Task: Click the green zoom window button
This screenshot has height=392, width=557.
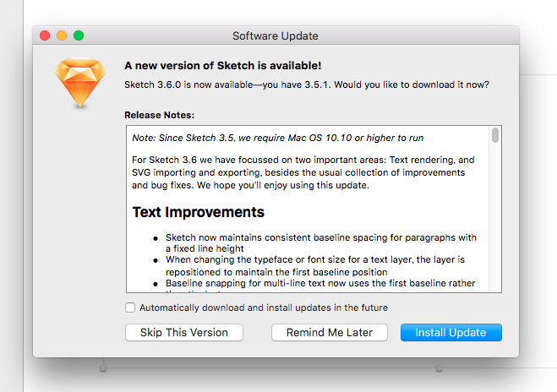Action: [x=79, y=35]
